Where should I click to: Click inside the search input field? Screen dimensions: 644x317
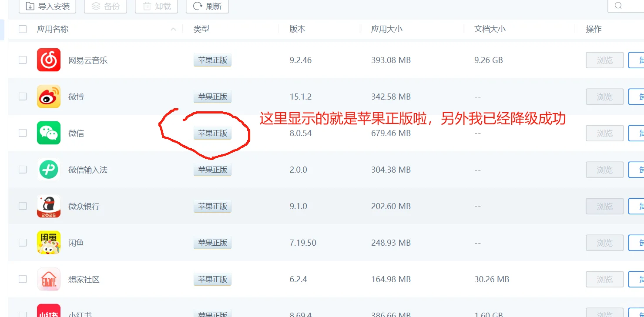[x=631, y=6]
